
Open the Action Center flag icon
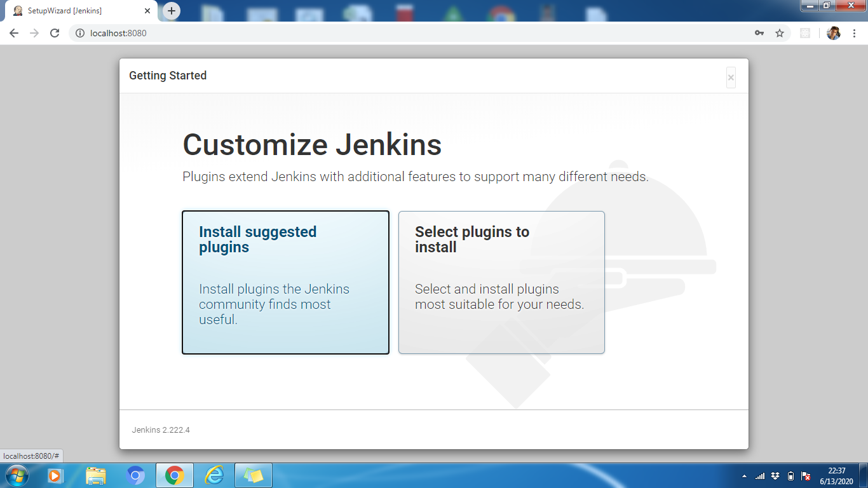(x=806, y=476)
